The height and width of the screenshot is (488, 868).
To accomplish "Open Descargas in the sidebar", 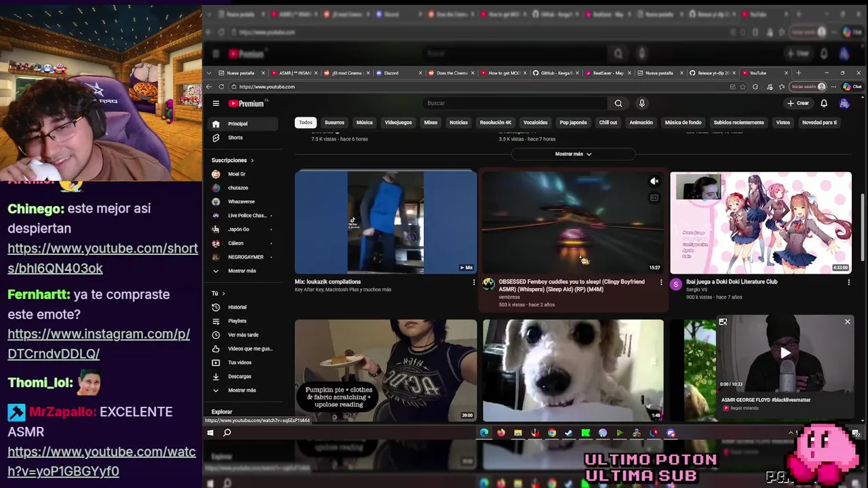I will tap(243, 376).
